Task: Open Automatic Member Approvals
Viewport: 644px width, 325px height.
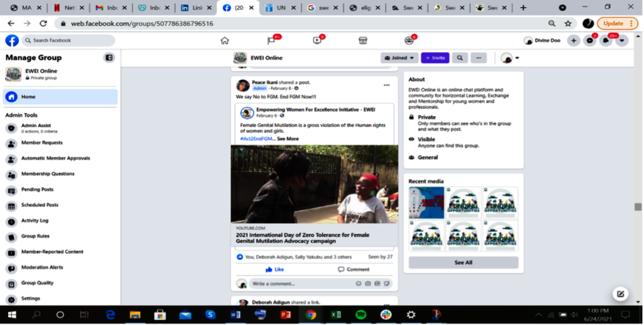Action: [60, 159]
